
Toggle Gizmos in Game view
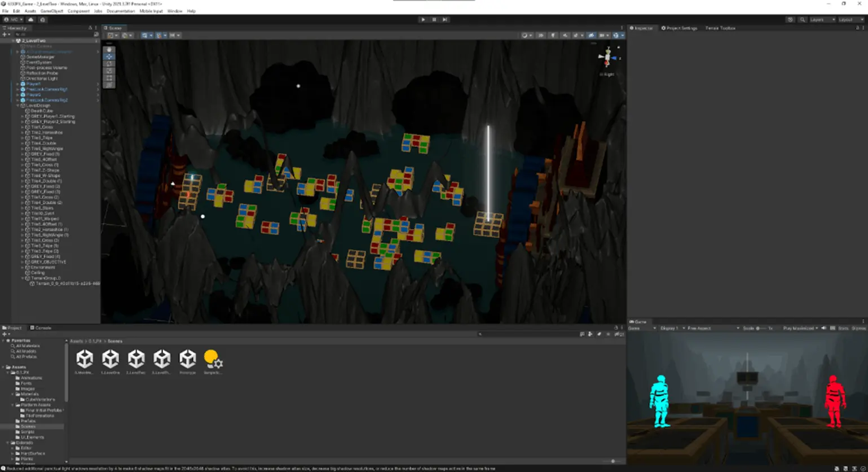[x=858, y=328]
